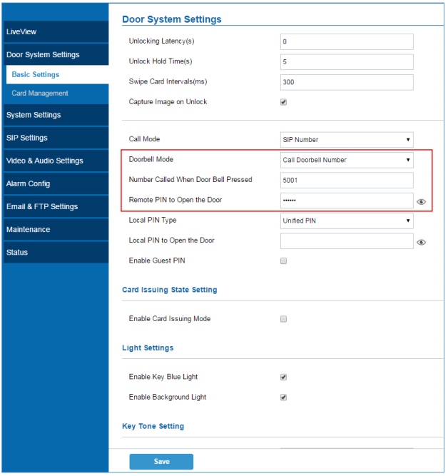Open the Call Mode dropdown
This screenshot has width=448, height=476.
coord(347,140)
